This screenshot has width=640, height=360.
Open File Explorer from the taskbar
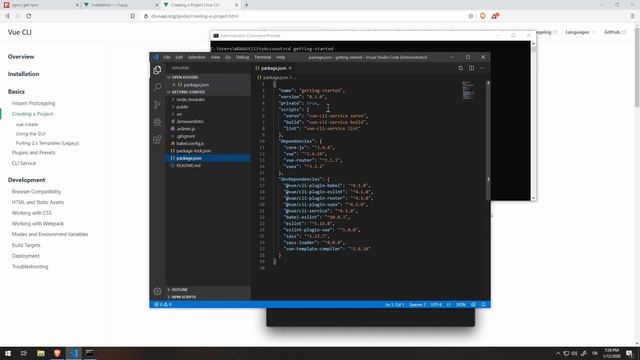coord(41,353)
